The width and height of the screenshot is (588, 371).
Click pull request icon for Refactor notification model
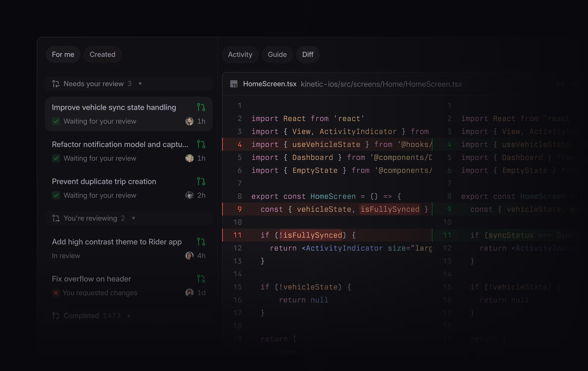[201, 144]
